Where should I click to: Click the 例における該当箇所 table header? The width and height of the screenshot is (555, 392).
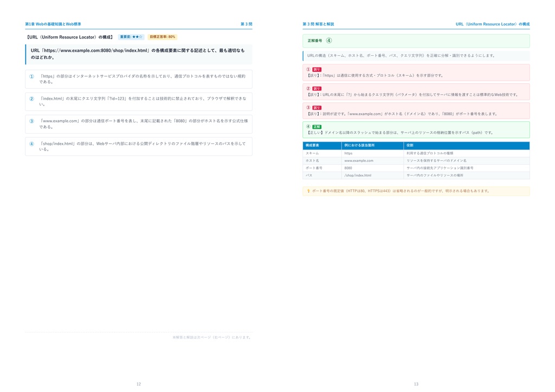tap(372, 145)
